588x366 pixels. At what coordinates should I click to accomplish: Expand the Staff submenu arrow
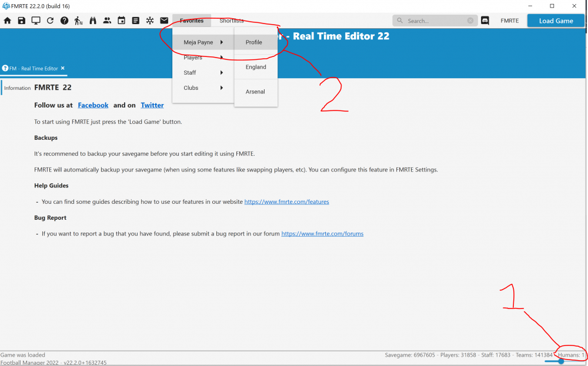pos(222,73)
